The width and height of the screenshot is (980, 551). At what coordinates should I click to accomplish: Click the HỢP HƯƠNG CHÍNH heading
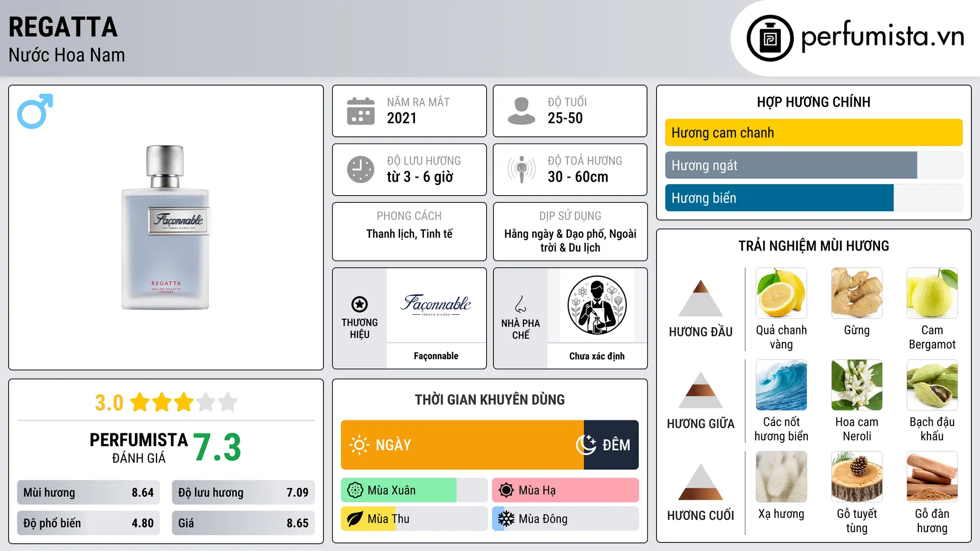pyautogui.click(x=813, y=102)
